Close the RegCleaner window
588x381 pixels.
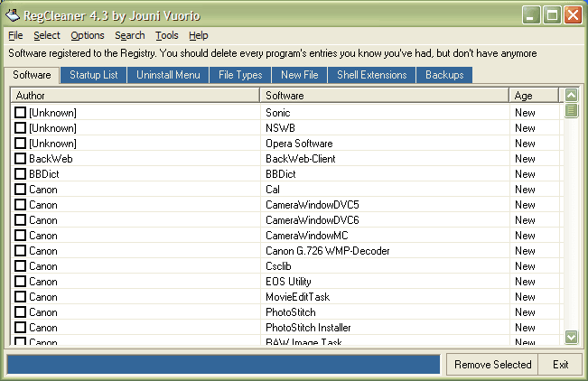(573, 15)
